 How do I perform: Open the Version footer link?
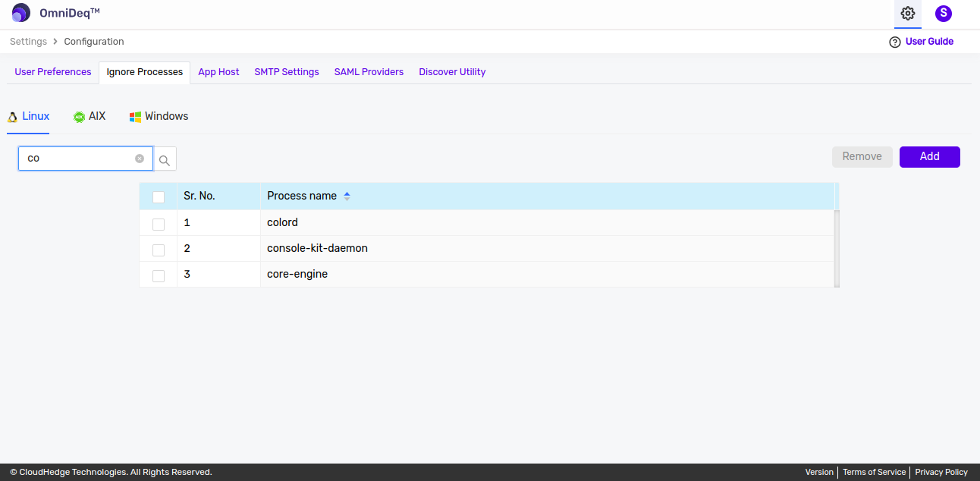(x=819, y=472)
